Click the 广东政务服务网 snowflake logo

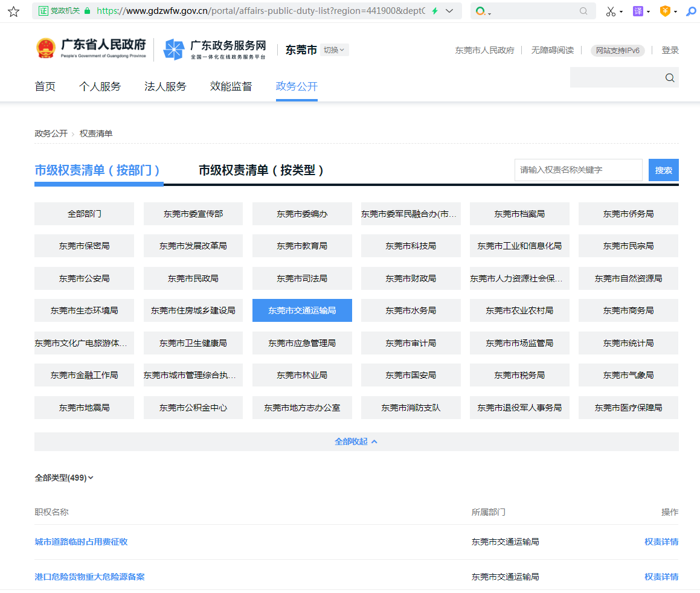[174, 49]
